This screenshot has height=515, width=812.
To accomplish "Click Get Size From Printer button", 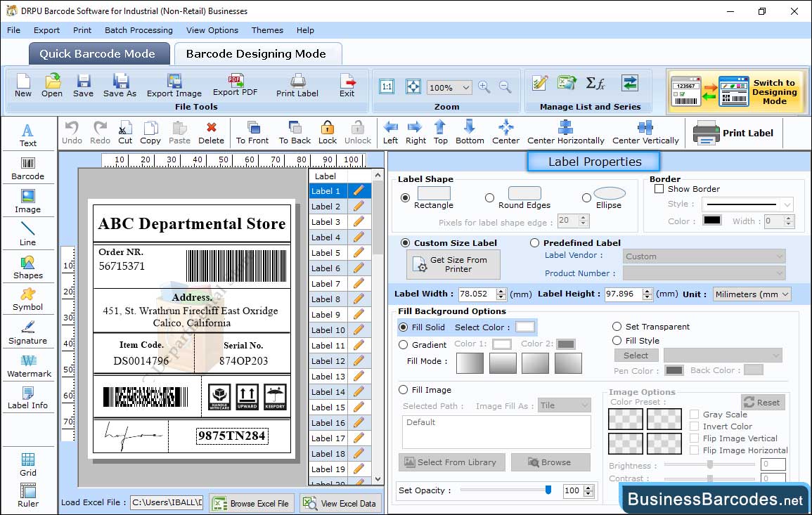I will pyautogui.click(x=453, y=264).
